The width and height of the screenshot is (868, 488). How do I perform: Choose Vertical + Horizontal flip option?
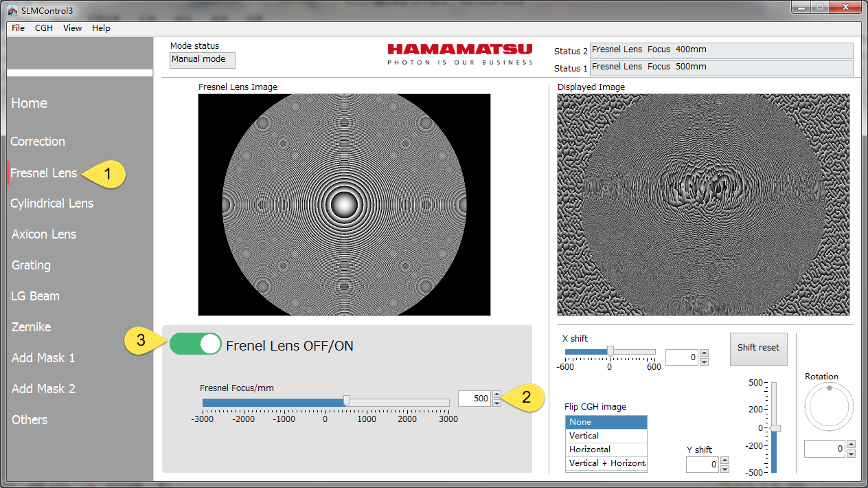tap(606, 463)
